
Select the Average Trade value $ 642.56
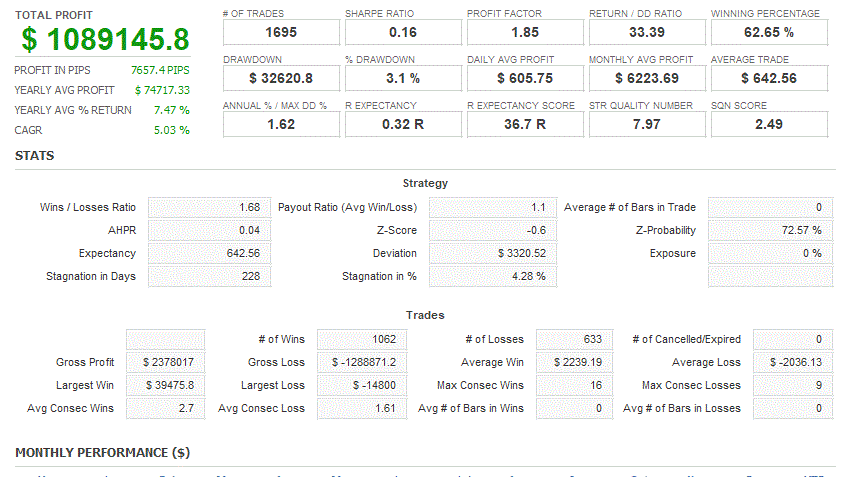tap(769, 78)
